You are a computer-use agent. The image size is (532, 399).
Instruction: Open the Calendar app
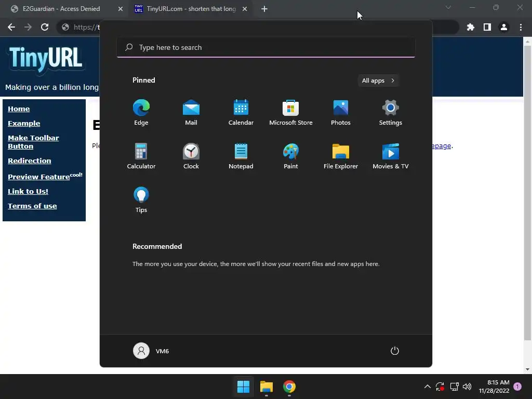[x=241, y=113]
